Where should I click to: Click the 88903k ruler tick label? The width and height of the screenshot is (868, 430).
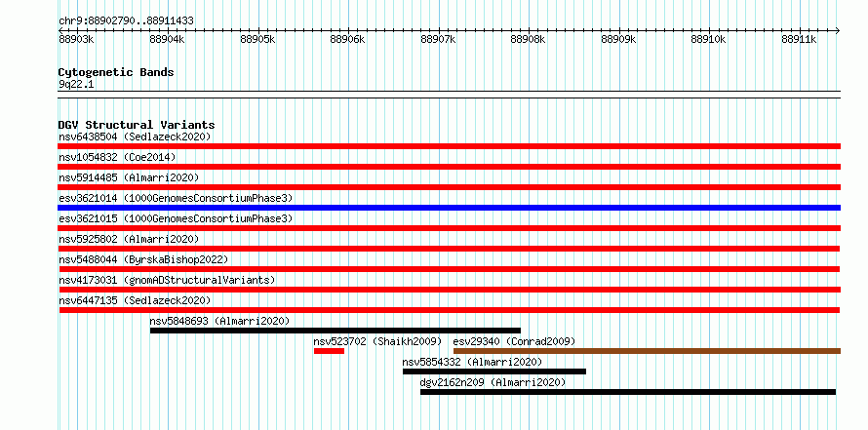(76, 39)
